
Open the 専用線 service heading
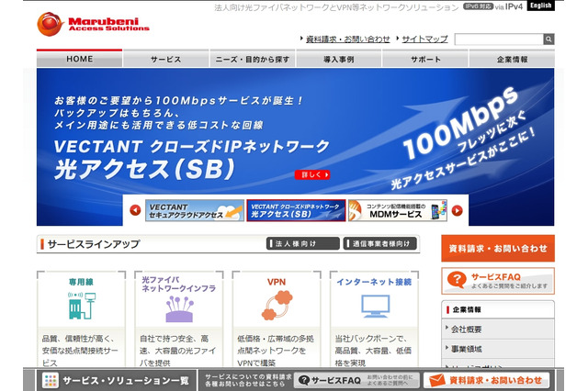click(x=81, y=282)
